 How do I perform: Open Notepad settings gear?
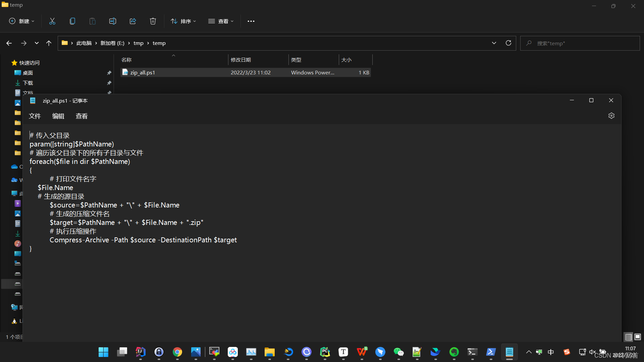pyautogui.click(x=611, y=116)
